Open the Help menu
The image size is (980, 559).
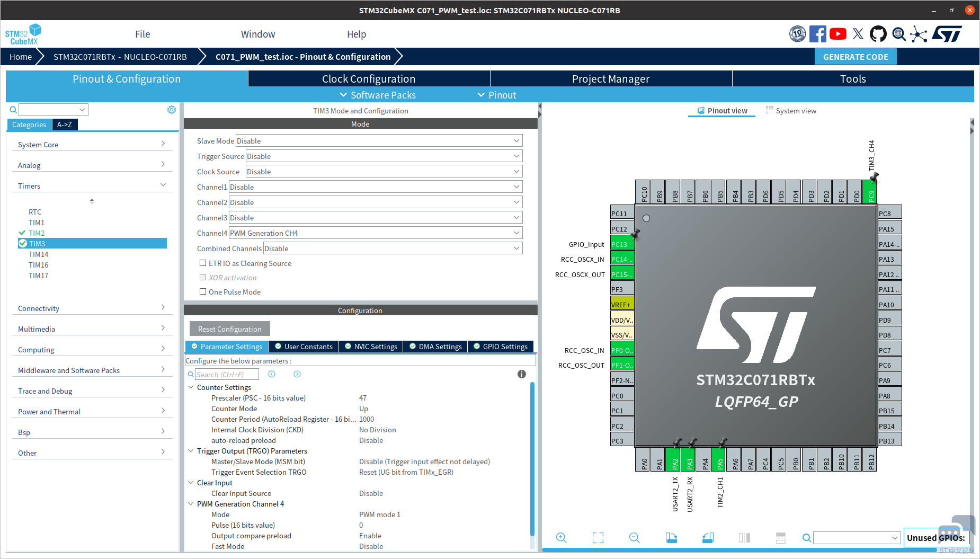coord(357,34)
